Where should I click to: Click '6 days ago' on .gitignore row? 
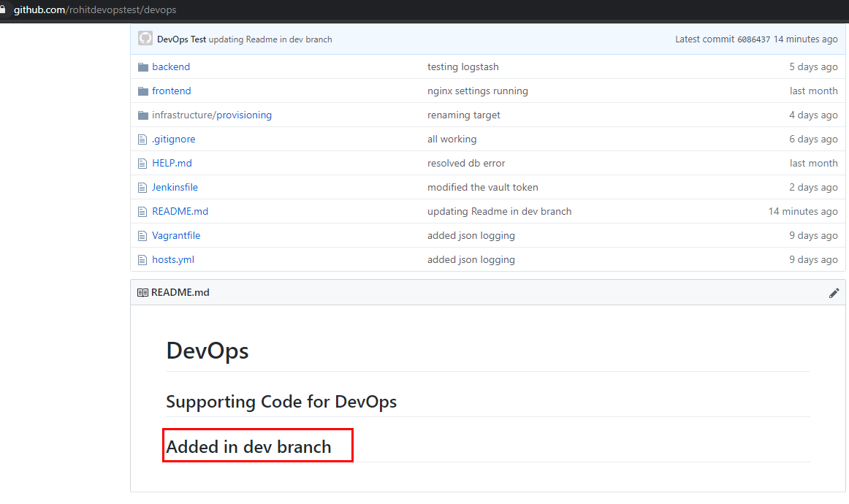pos(813,139)
